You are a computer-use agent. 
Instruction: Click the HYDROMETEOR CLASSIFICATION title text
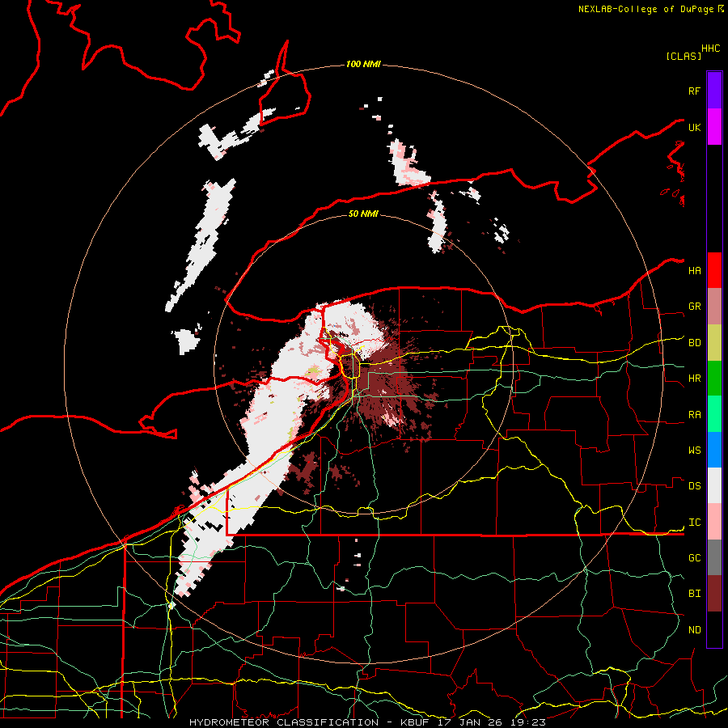tap(284, 722)
